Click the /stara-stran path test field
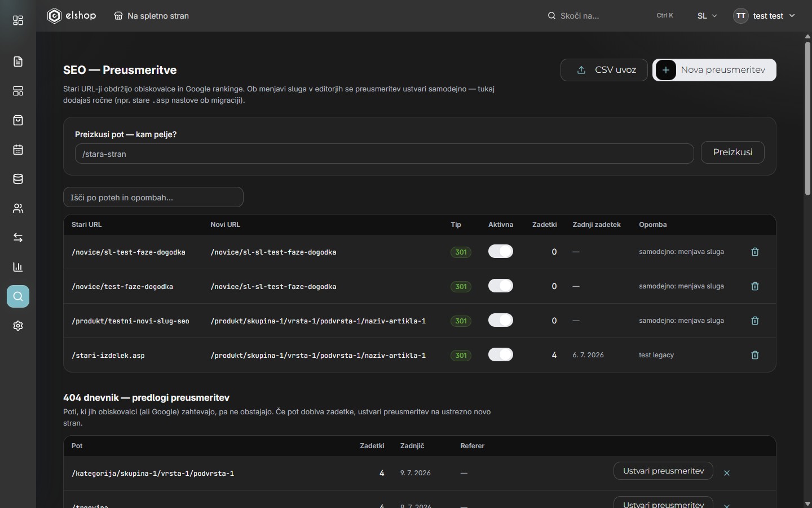The image size is (812, 508). pyautogui.click(x=384, y=154)
